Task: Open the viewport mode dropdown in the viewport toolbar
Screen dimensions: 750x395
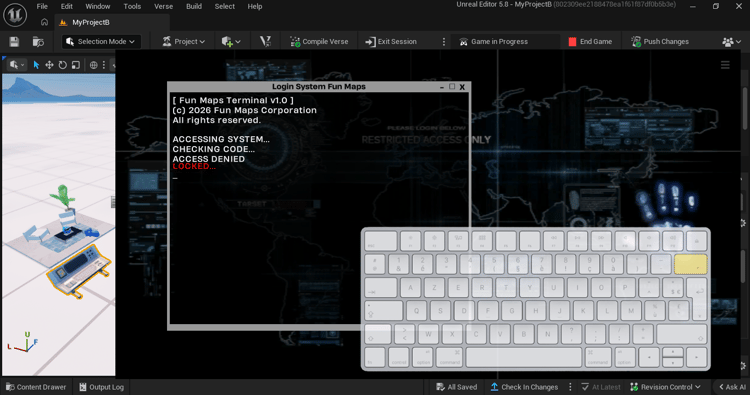Action: pyautogui.click(x=17, y=65)
